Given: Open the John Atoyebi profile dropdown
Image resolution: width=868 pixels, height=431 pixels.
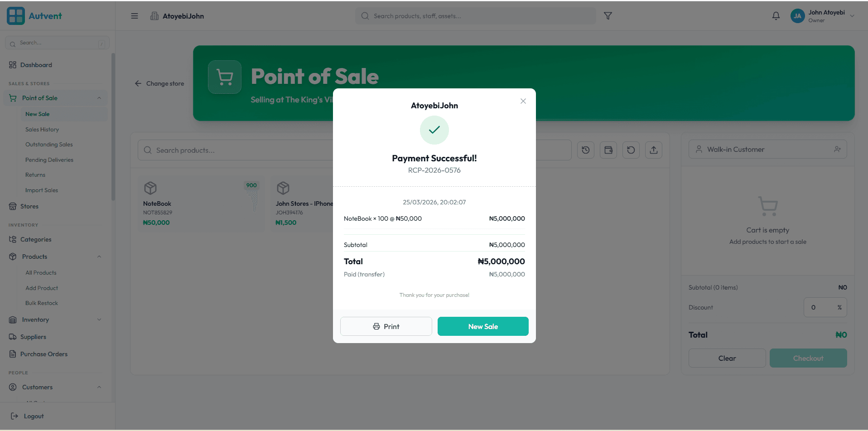Looking at the screenshot, I should pos(822,15).
